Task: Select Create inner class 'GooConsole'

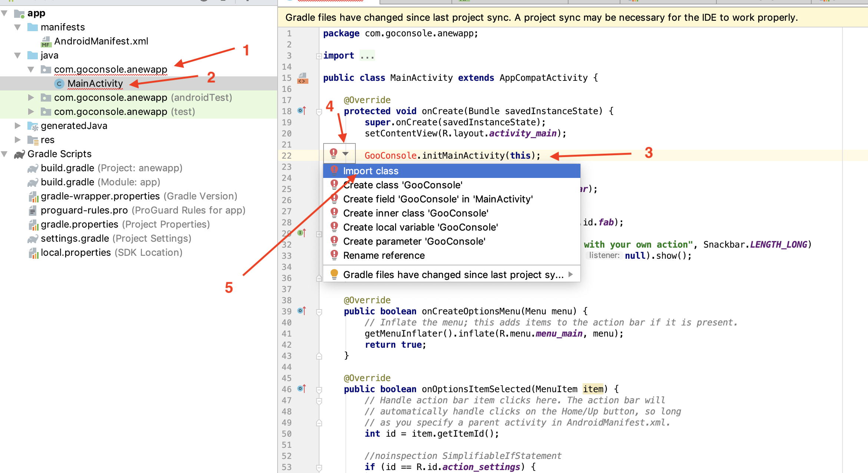Action: [451, 213]
